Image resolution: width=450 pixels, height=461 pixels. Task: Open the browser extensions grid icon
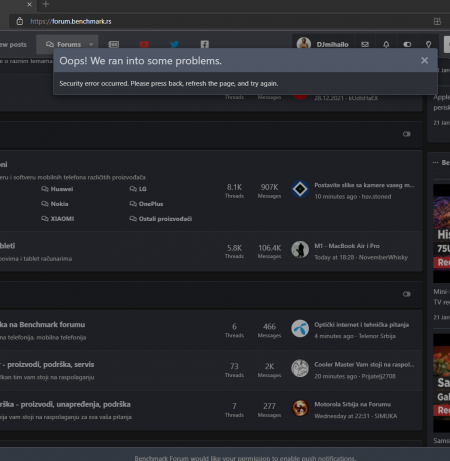tap(437, 21)
